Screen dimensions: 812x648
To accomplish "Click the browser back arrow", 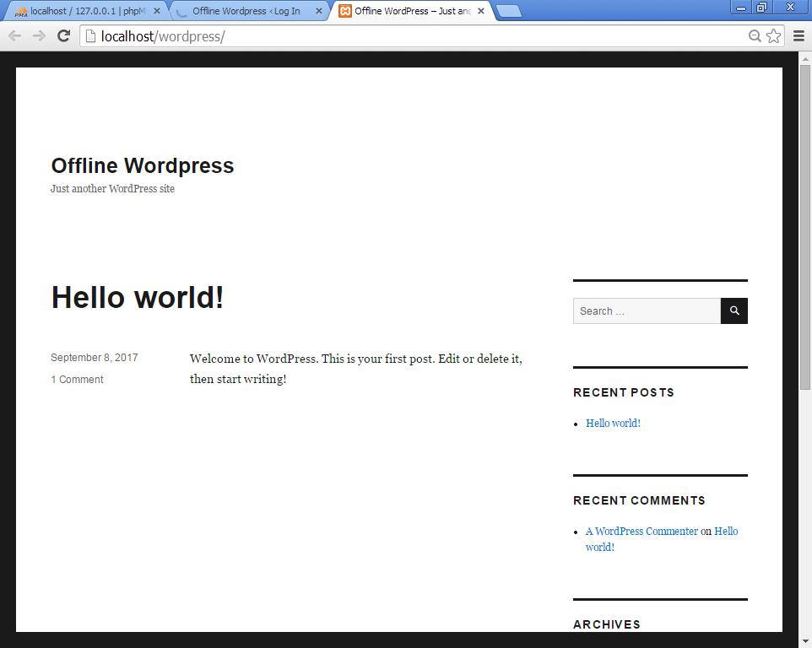I will click(x=15, y=35).
